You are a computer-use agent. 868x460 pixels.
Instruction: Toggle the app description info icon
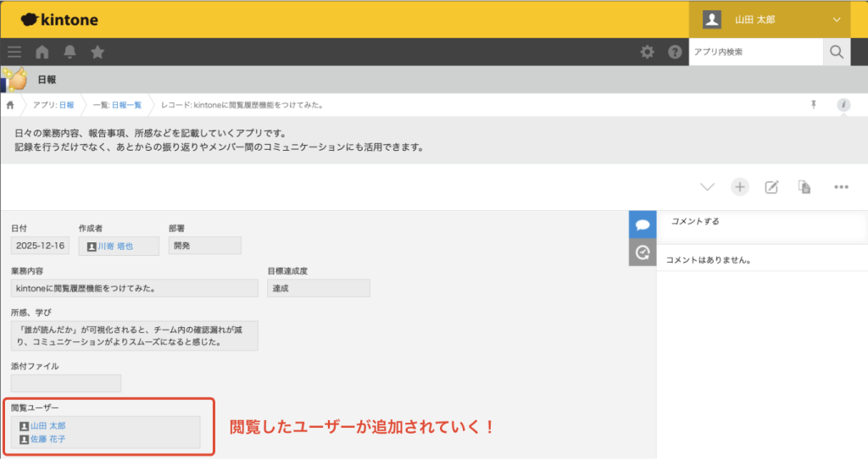point(843,104)
